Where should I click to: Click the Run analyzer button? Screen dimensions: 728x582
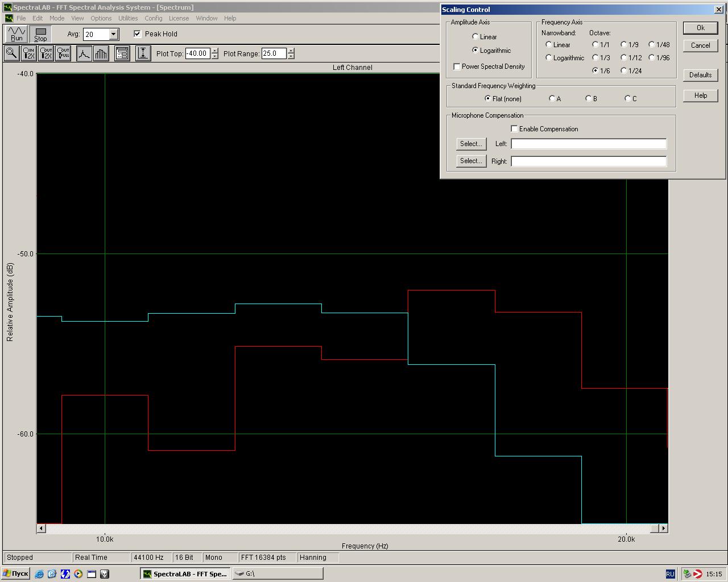click(16, 34)
